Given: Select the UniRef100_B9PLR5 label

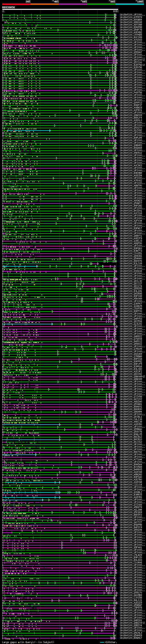Looking at the screenshot, I should point(131,138).
